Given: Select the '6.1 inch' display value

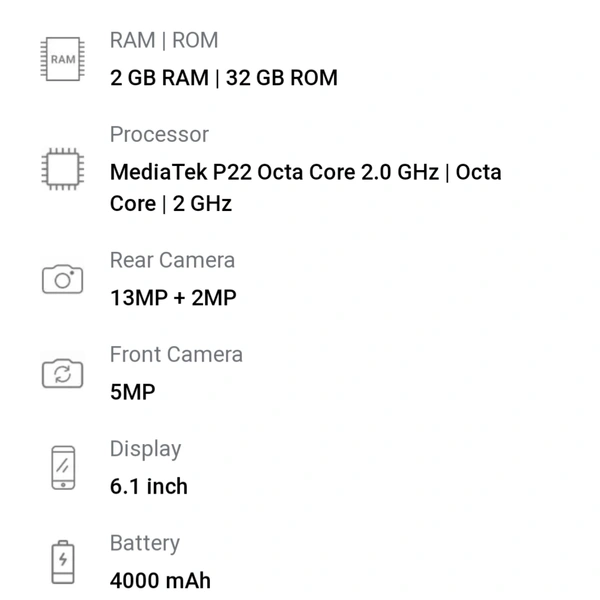Looking at the screenshot, I should click(149, 487).
